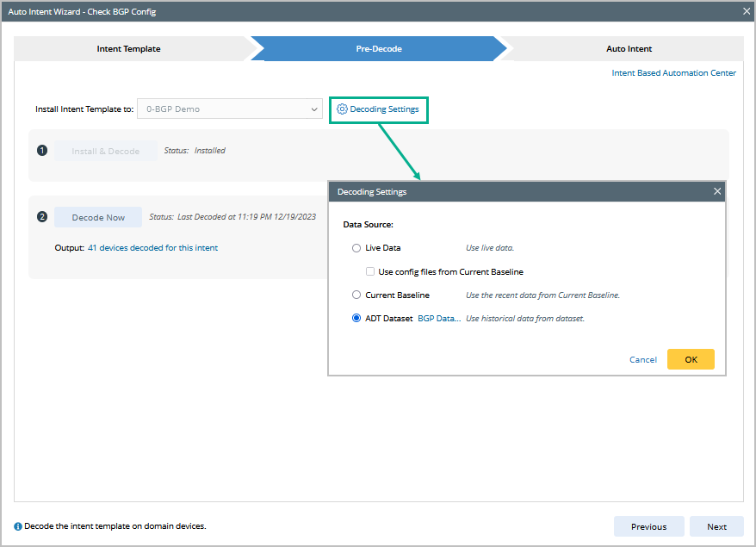Close the Decoding Settings dialog
756x547 pixels.
click(x=717, y=191)
